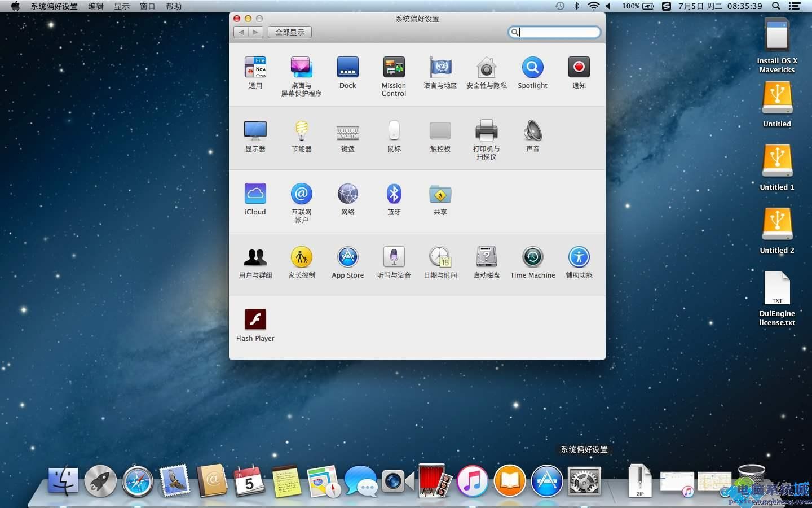Open App Store icon in the Dock
The height and width of the screenshot is (508, 812).
547,481
